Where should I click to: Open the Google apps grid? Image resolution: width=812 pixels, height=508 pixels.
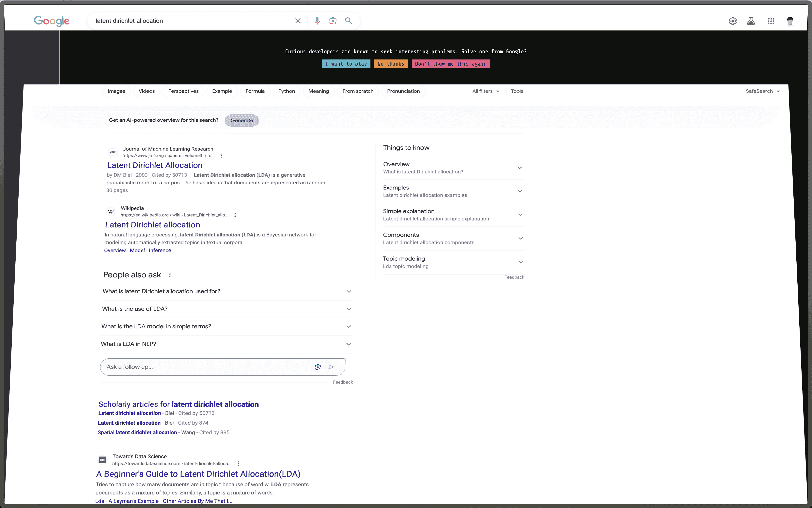point(771,21)
